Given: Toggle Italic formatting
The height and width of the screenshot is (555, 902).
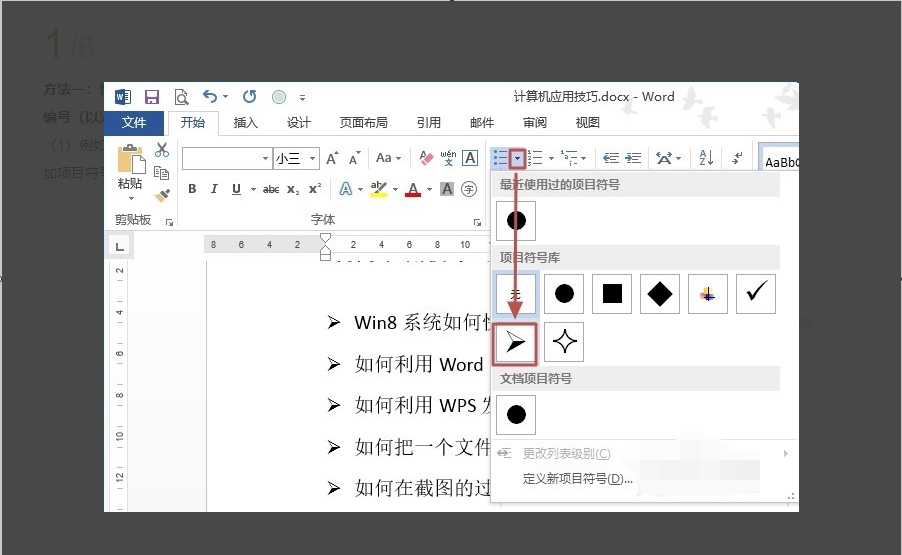Looking at the screenshot, I should tap(214, 189).
